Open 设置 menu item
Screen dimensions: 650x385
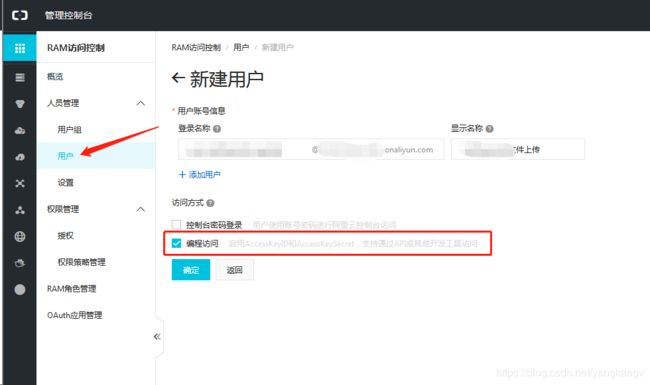(65, 183)
